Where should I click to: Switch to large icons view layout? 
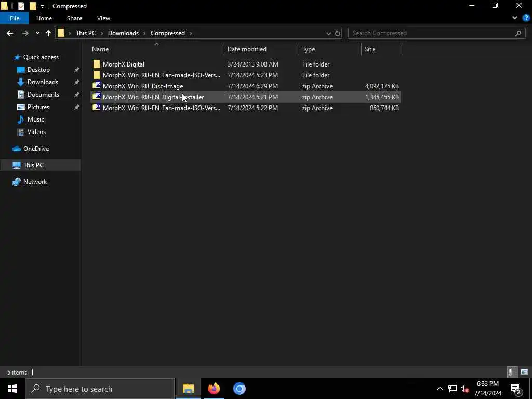tap(524, 372)
